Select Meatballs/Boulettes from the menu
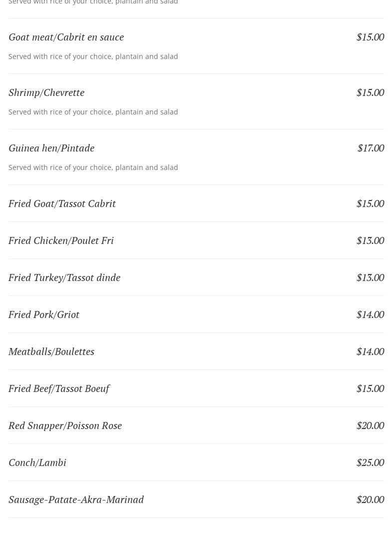The height and width of the screenshot is (558, 392). (51, 351)
